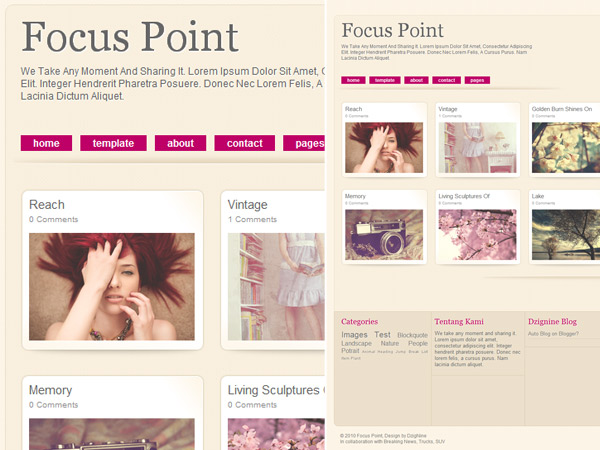Open the small Memory camera thumbnail

click(x=384, y=235)
